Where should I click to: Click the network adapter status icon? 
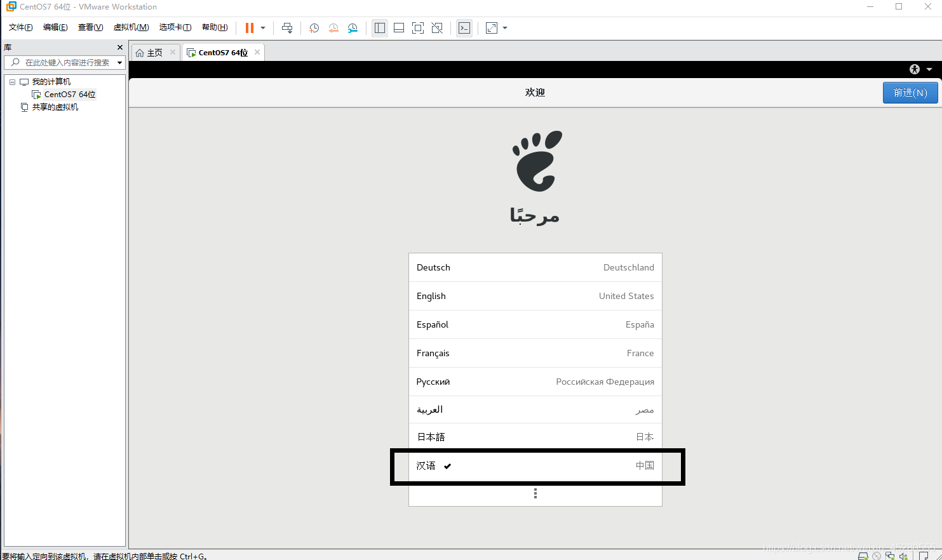click(890, 556)
